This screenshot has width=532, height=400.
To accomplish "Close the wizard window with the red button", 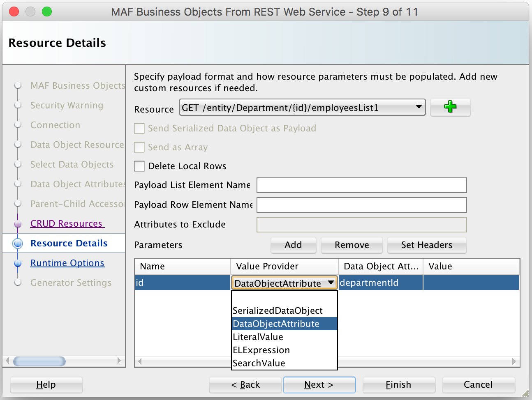I will click(14, 11).
